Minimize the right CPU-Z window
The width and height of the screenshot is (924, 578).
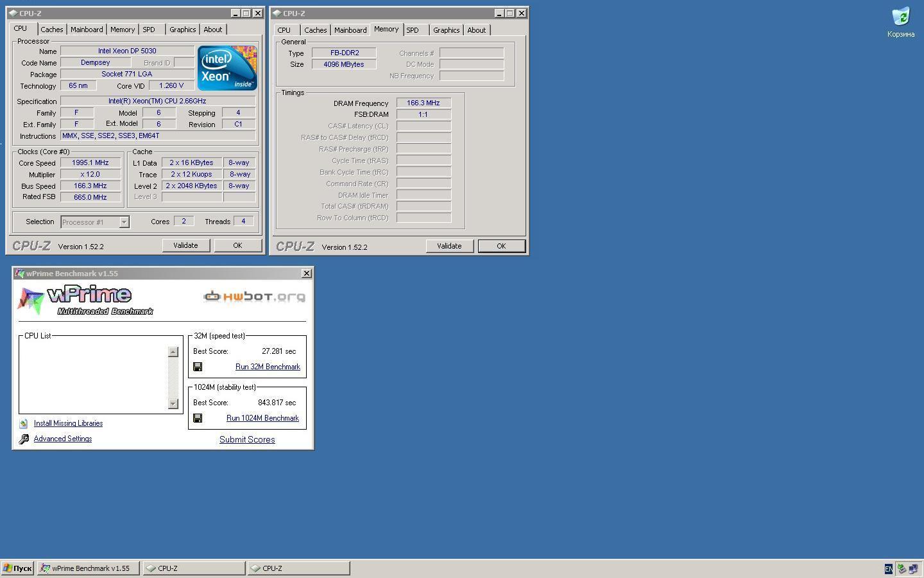(x=499, y=13)
